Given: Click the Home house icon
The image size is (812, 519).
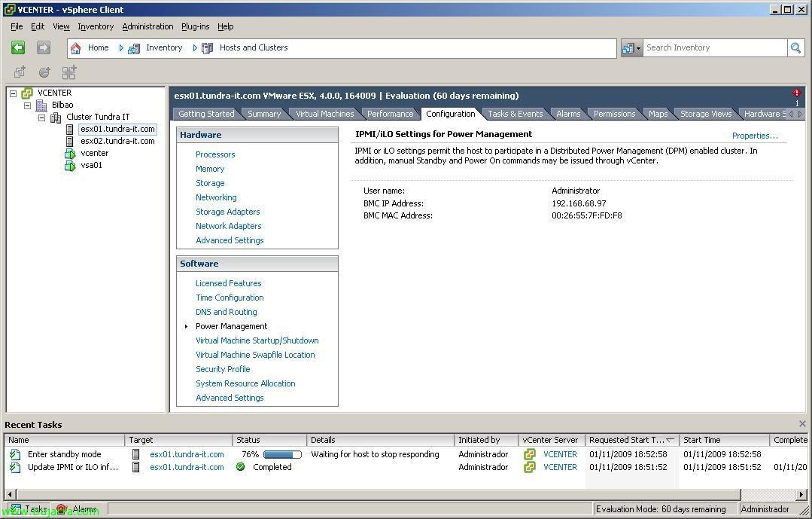Looking at the screenshot, I should [x=75, y=48].
